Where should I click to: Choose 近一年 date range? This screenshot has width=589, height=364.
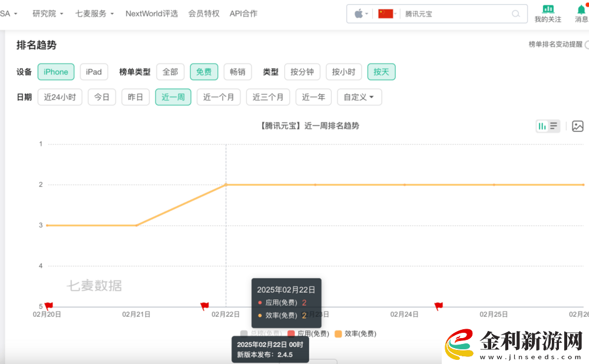[313, 97]
